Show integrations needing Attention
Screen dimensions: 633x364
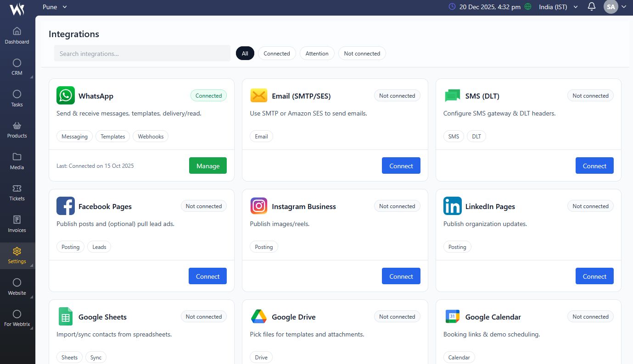point(317,54)
